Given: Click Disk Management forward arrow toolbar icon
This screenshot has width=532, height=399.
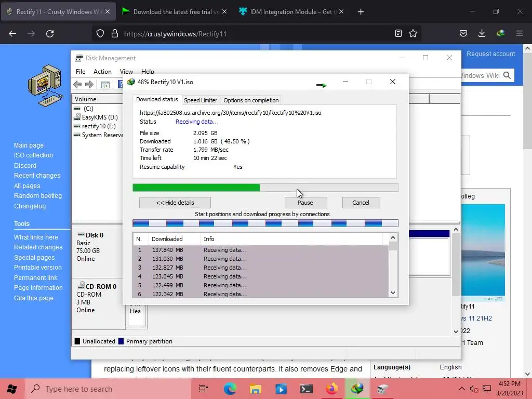Looking at the screenshot, I should 89,85.
